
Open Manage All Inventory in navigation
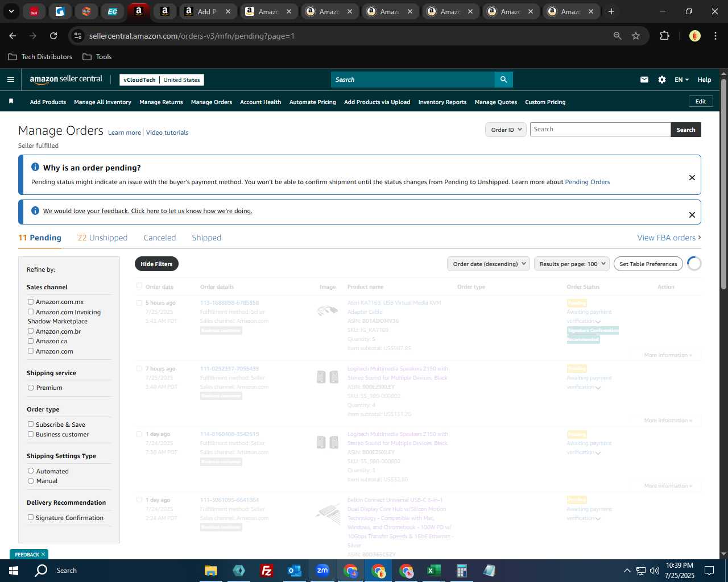click(x=102, y=102)
